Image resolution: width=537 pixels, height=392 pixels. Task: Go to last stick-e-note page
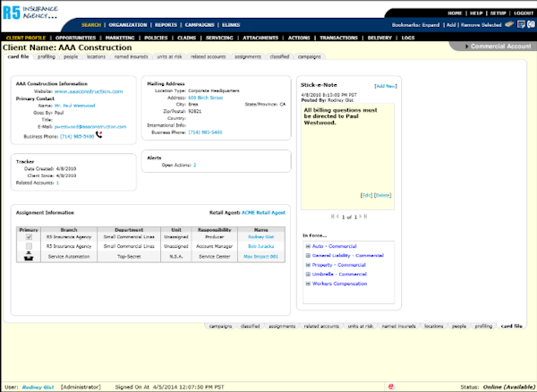point(365,217)
